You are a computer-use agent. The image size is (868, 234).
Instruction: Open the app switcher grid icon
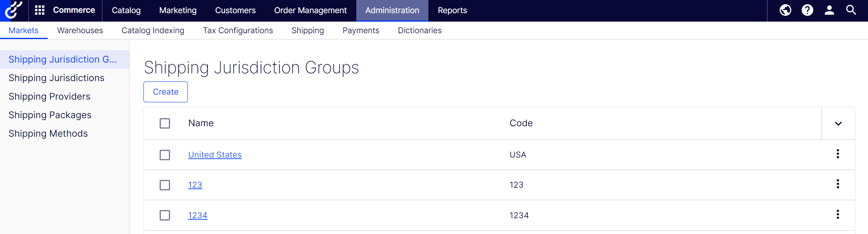pos(40,10)
